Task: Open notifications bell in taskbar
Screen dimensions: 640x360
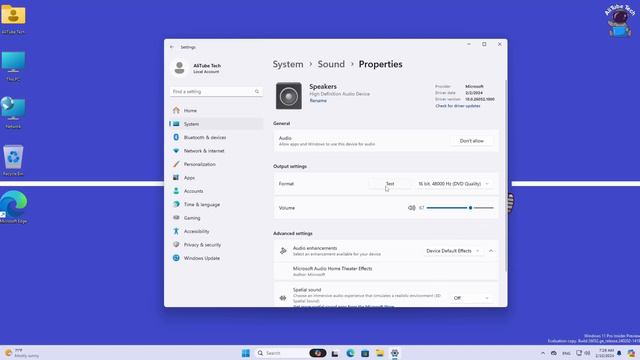Action: point(619,353)
